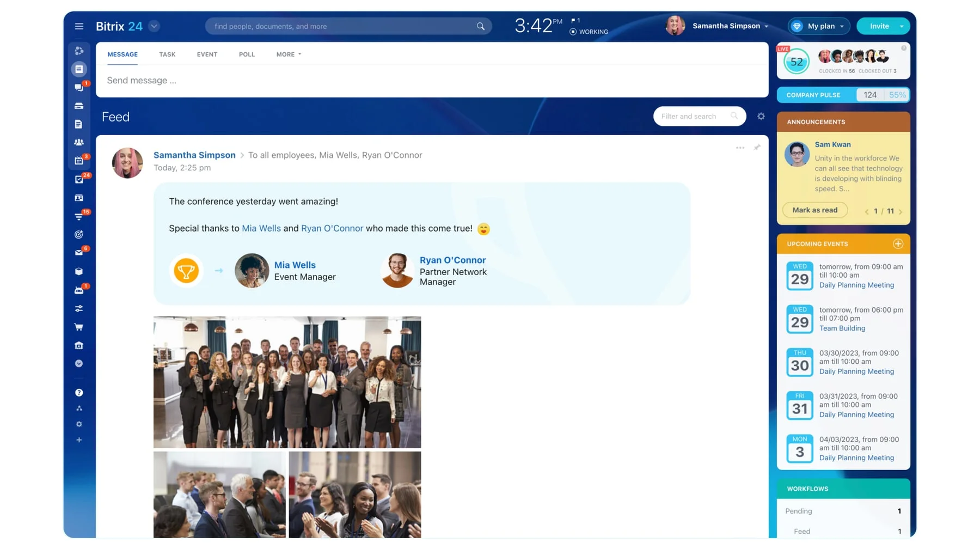Click the help question mark icon
This screenshot has width=980, height=555.
pyautogui.click(x=79, y=393)
